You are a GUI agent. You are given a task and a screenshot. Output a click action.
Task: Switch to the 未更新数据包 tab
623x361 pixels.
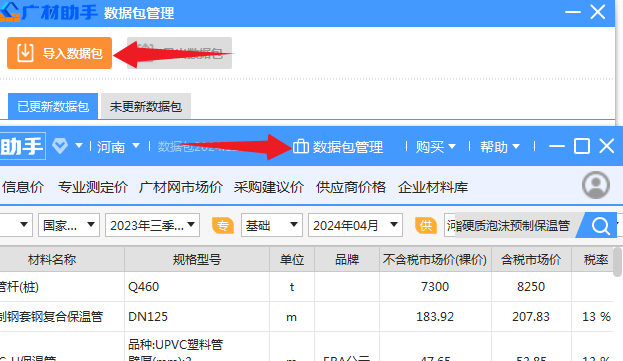tap(146, 106)
